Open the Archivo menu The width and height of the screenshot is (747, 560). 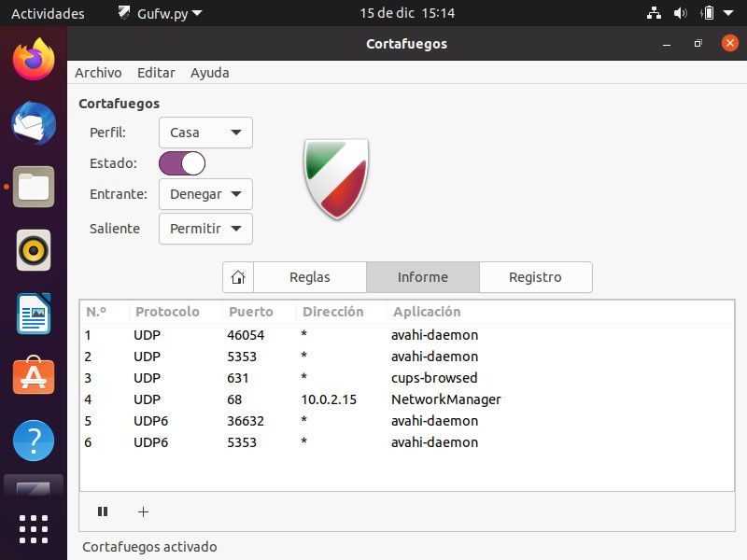point(98,73)
